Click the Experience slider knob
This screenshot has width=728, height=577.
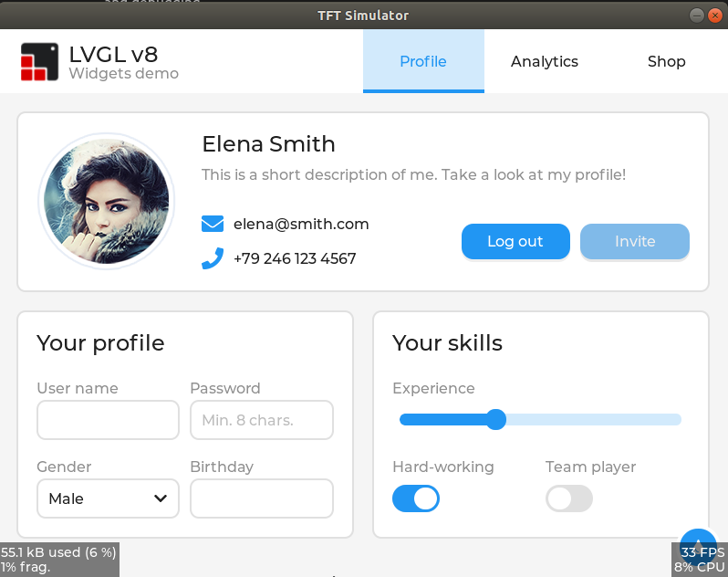point(496,419)
